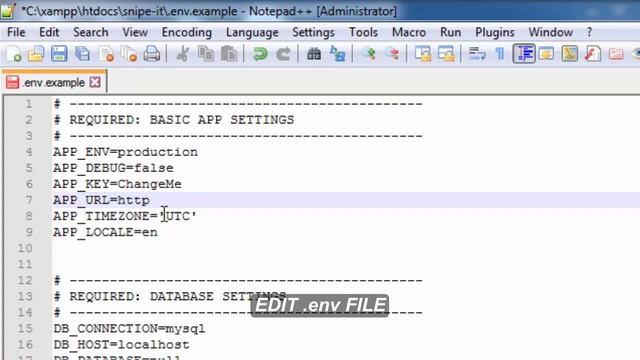Open the Search menu
Image resolution: width=640 pixels, height=360 pixels.
(91, 32)
